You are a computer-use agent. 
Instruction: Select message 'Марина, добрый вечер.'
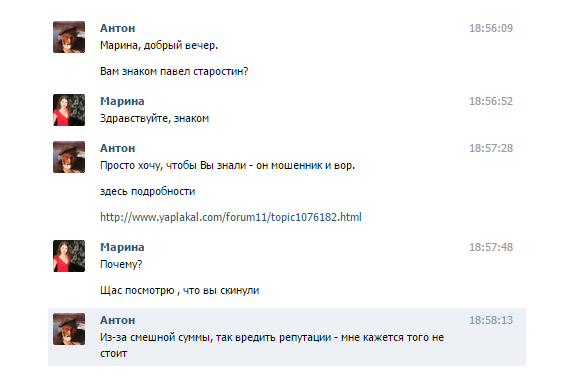point(159,46)
